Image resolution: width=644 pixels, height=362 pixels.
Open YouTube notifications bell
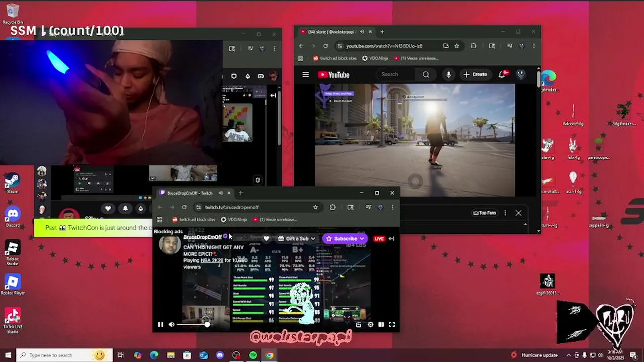pyautogui.click(x=502, y=74)
